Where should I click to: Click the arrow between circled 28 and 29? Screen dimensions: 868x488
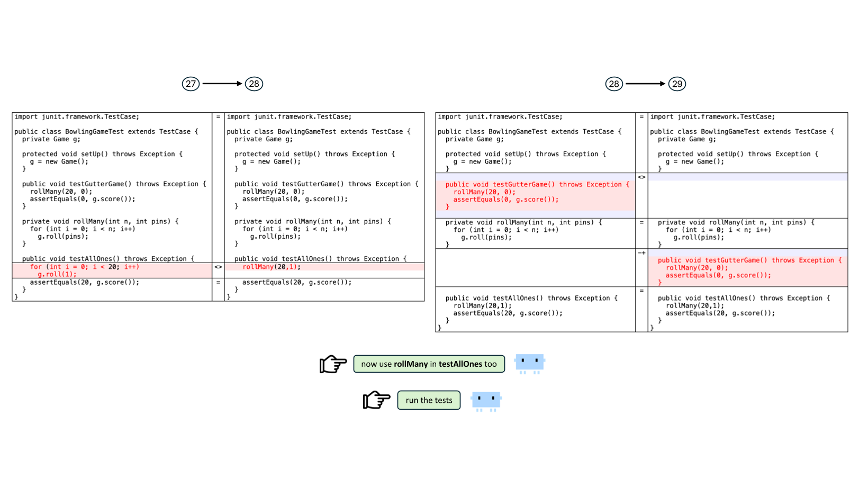click(x=645, y=84)
